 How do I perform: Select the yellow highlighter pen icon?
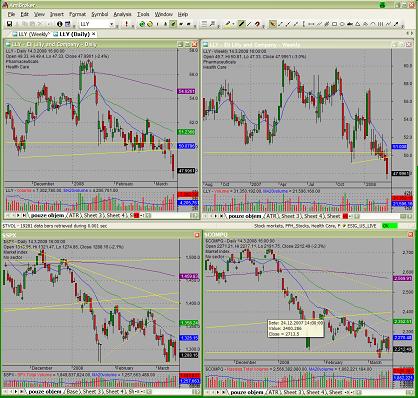click(228, 24)
